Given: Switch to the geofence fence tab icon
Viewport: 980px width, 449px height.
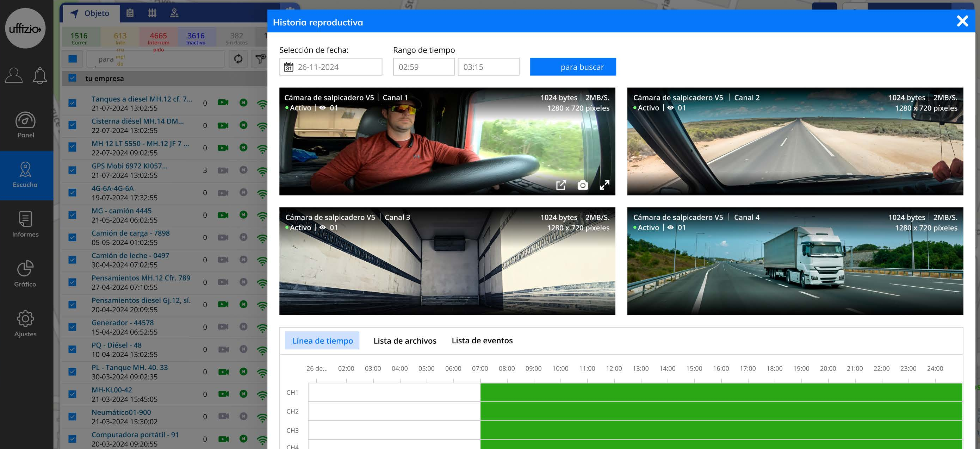Looking at the screenshot, I should [152, 13].
